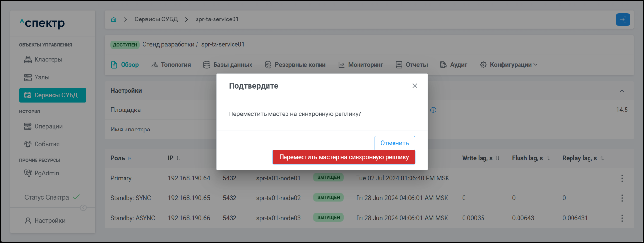Confirm moving master to synchronous replica
The image size is (644, 243).
(x=344, y=157)
